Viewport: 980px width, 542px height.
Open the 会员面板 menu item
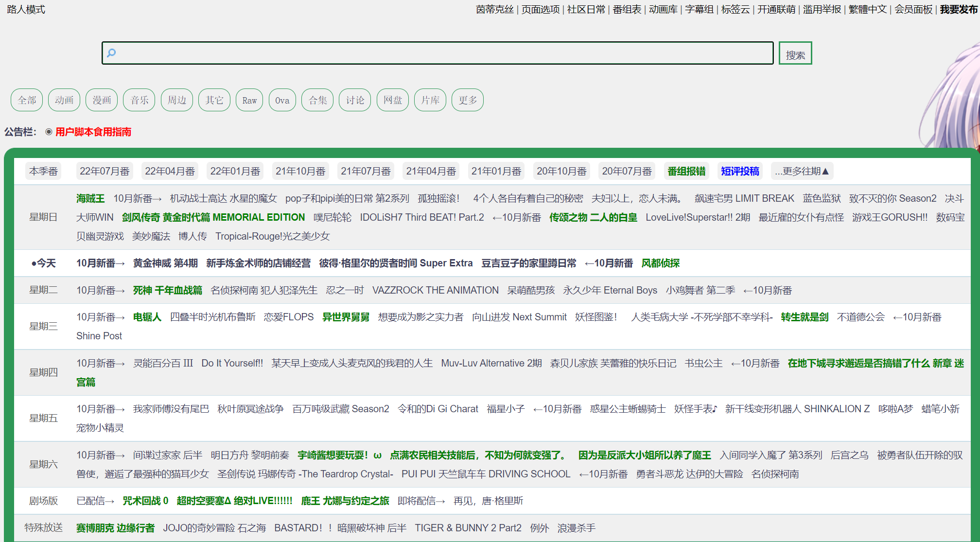tap(913, 9)
